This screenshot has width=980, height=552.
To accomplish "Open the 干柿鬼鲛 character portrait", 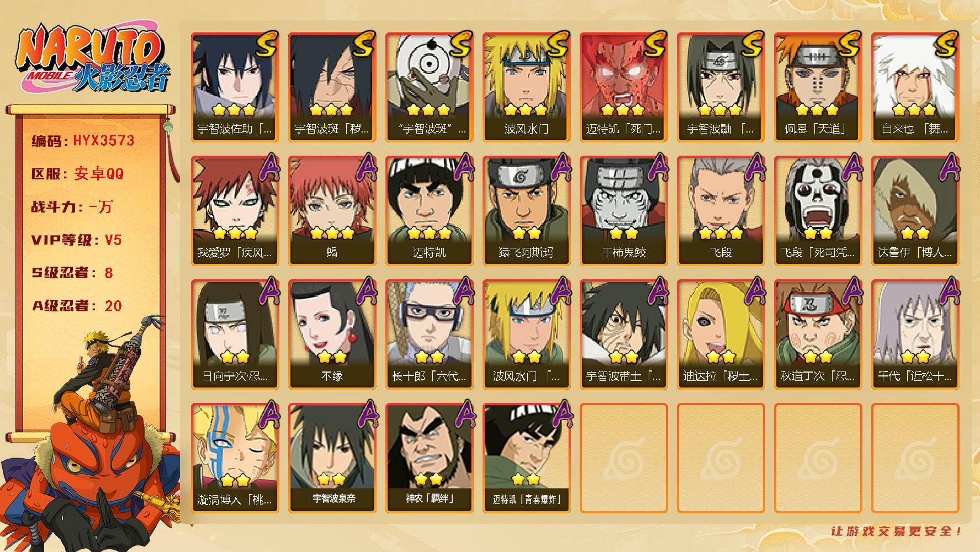I will [623, 211].
